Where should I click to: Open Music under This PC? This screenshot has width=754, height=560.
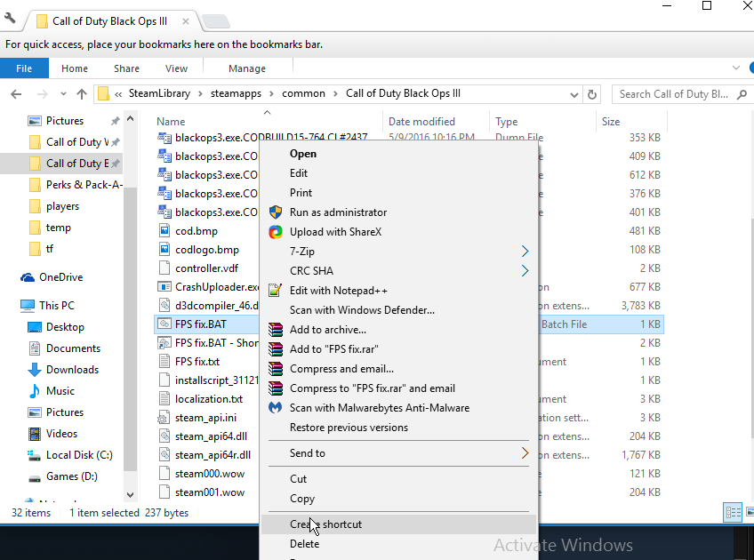[x=60, y=391]
